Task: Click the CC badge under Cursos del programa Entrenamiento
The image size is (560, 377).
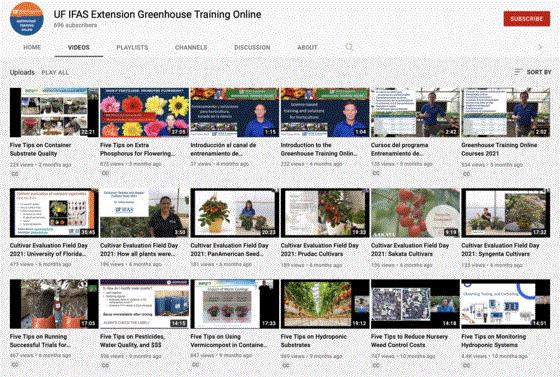Action: (376, 173)
